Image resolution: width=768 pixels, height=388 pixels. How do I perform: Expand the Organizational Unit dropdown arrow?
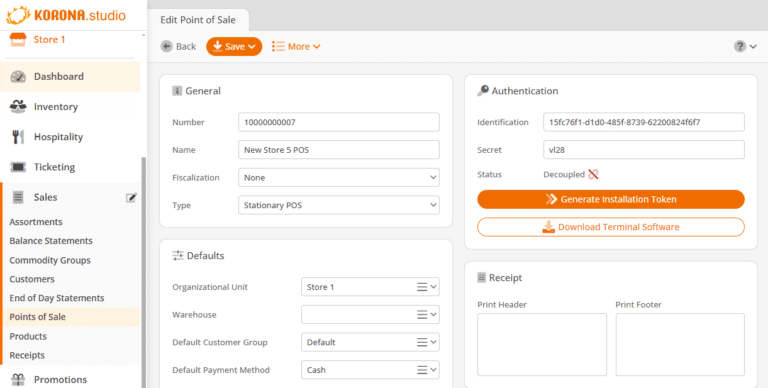pos(433,287)
